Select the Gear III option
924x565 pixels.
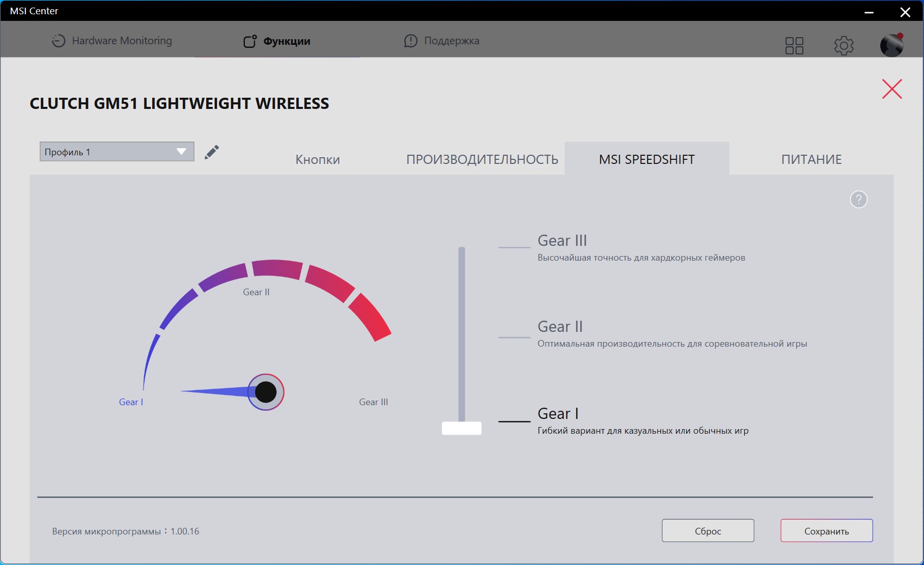(562, 240)
